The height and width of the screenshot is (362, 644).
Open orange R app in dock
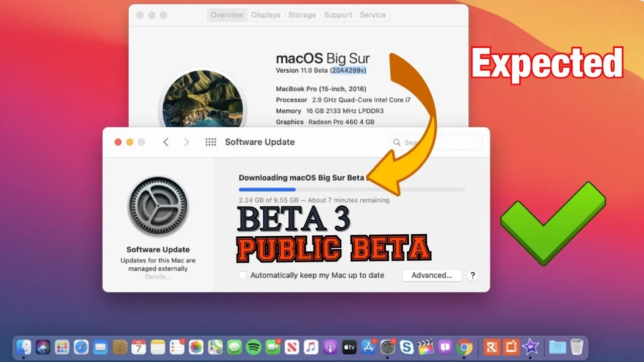tap(492, 347)
